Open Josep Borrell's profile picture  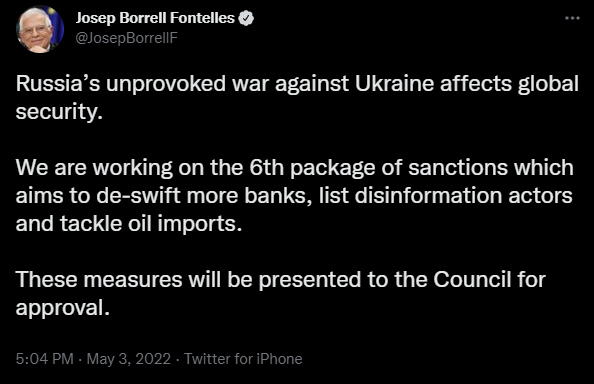pos(40,29)
